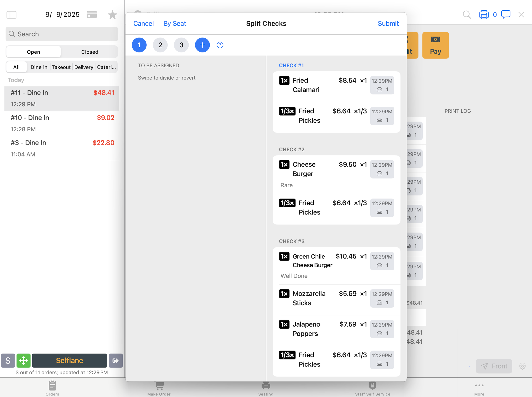Click the orders Search field
Viewport: 532px width, 397px height.
(62, 34)
